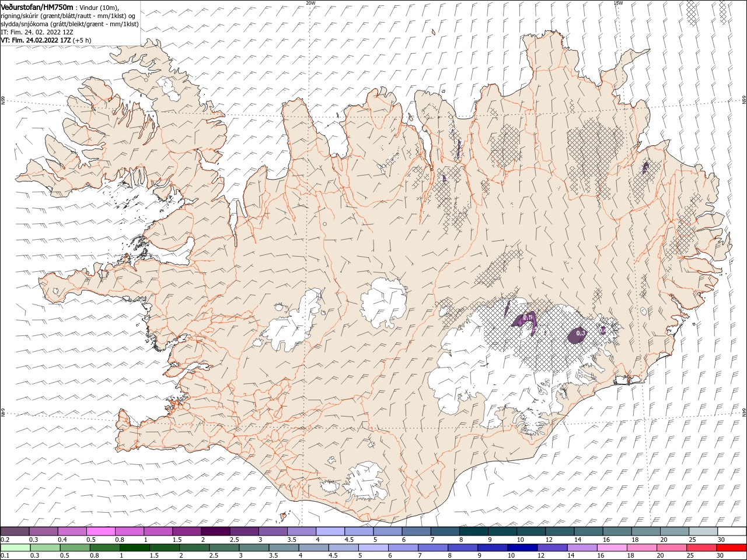747x560 pixels.
Task: Choose the slate blue 6–7 snow legend swatch
Action: point(416,531)
